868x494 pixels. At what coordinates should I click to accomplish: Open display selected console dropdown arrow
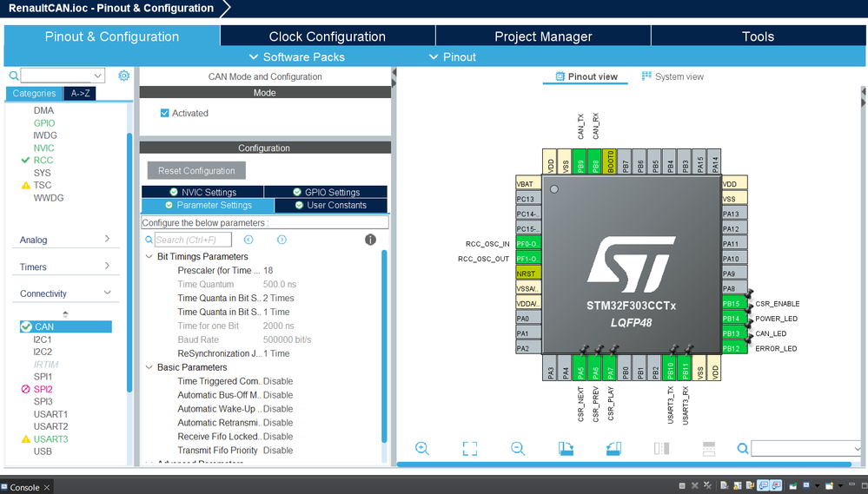click(817, 485)
